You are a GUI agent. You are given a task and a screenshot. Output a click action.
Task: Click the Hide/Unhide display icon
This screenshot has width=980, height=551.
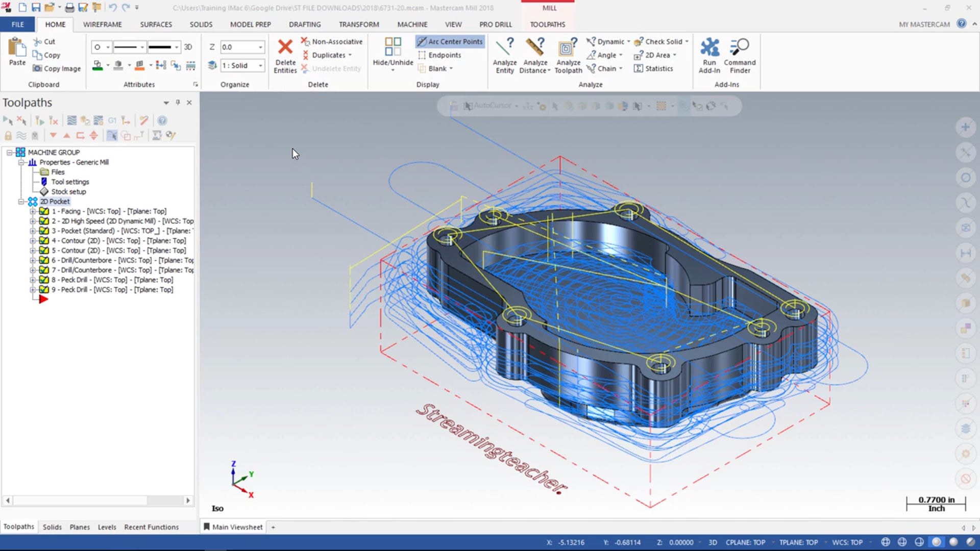click(393, 47)
